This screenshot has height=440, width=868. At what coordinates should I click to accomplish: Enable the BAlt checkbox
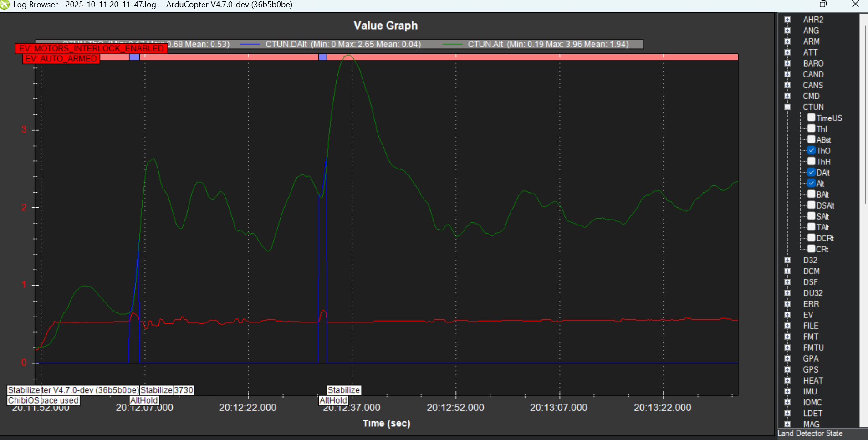(x=812, y=194)
